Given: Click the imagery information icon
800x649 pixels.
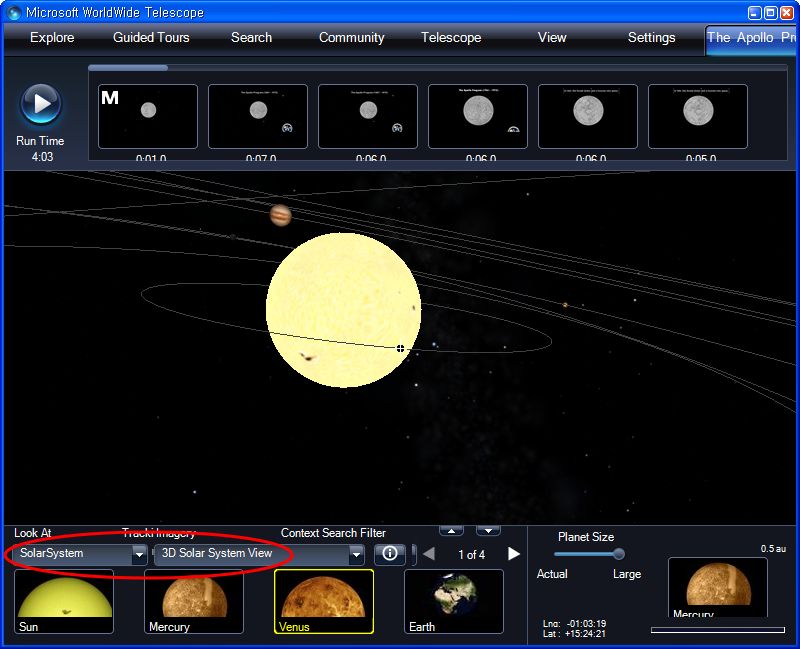Looking at the screenshot, I should pyautogui.click(x=390, y=554).
